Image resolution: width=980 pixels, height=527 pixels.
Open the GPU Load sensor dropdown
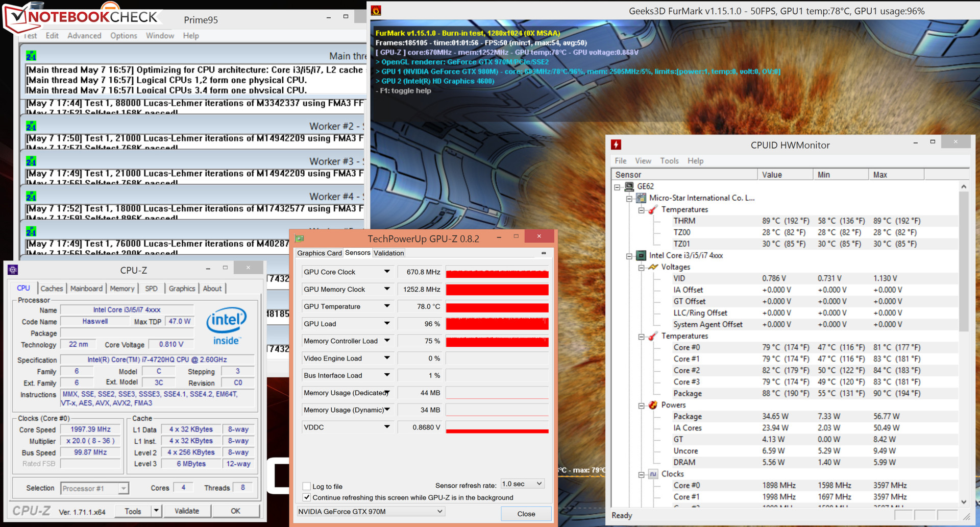coord(387,324)
